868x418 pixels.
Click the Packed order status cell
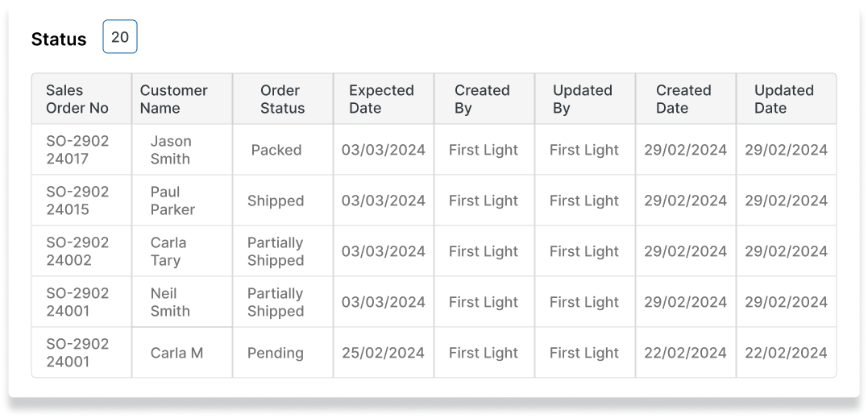[x=276, y=150]
